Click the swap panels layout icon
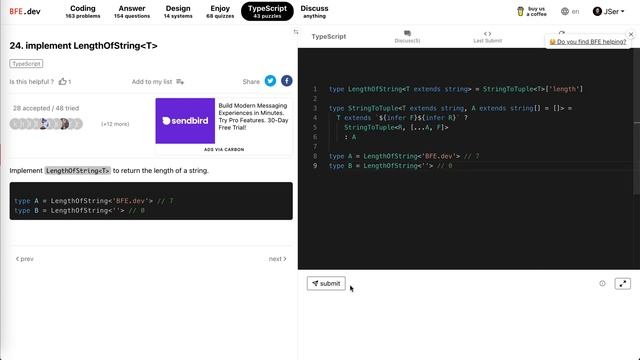640x360 pixels. tap(296, 32)
